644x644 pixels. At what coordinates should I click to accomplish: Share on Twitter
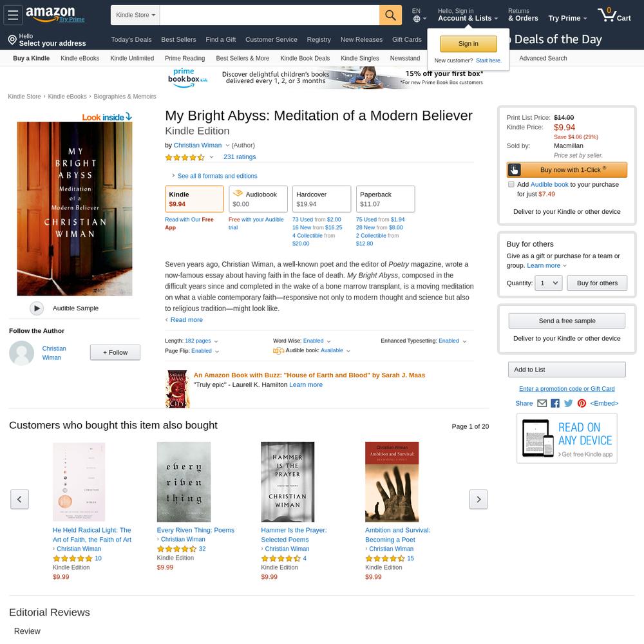coord(568,403)
